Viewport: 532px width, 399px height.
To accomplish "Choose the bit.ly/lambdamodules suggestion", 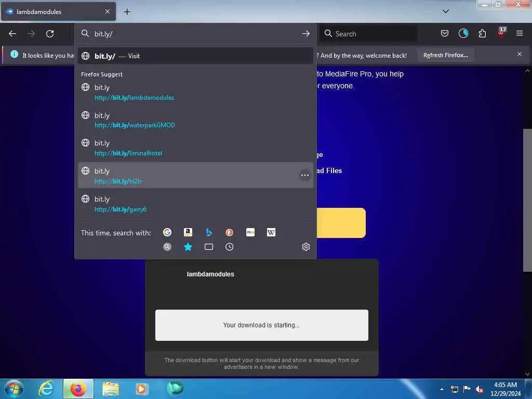I will (x=195, y=92).
